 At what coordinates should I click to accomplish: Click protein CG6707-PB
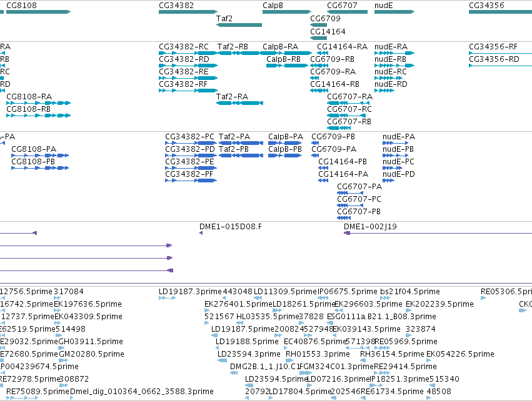click(x=359, y=212)
